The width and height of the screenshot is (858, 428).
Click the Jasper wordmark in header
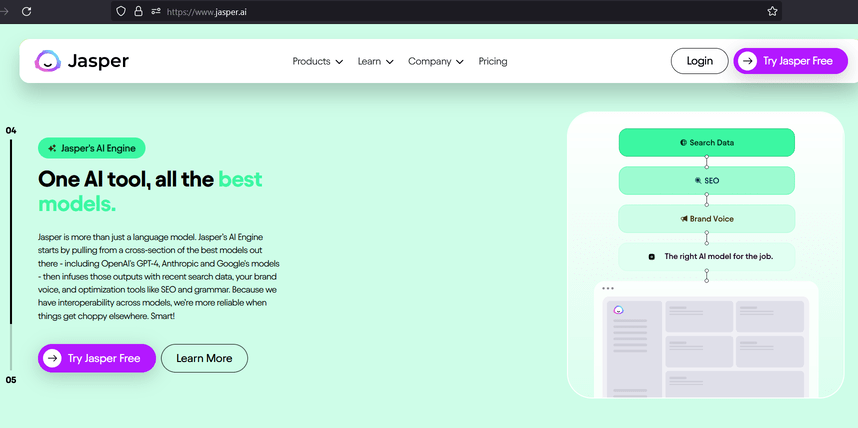pos(98,61)
